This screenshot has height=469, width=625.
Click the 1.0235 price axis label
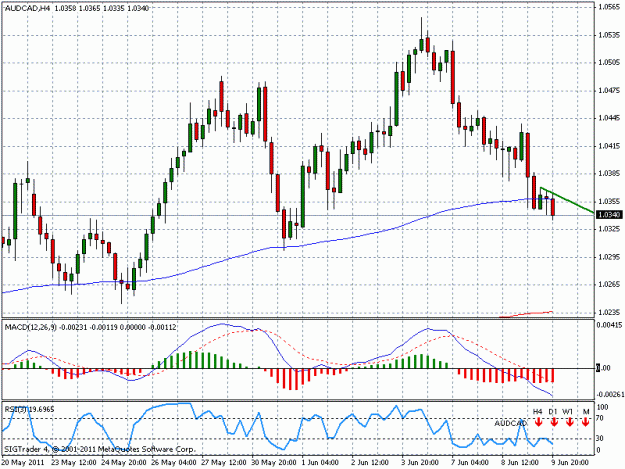pyautogui.click(x=609, y=312)
